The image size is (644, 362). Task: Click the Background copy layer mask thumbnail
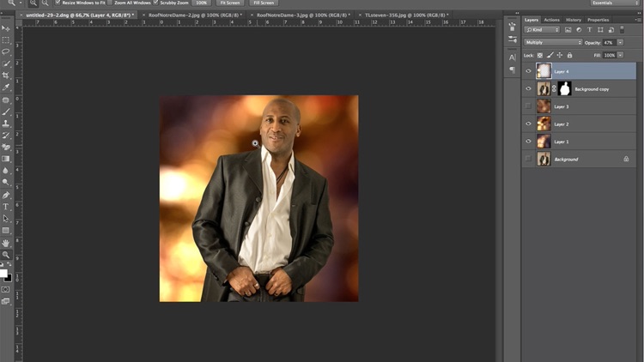[565, 88]
